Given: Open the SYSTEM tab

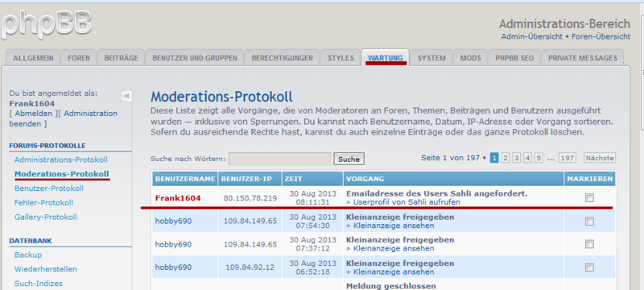Looking at the screenshot, I should [431, 58].
